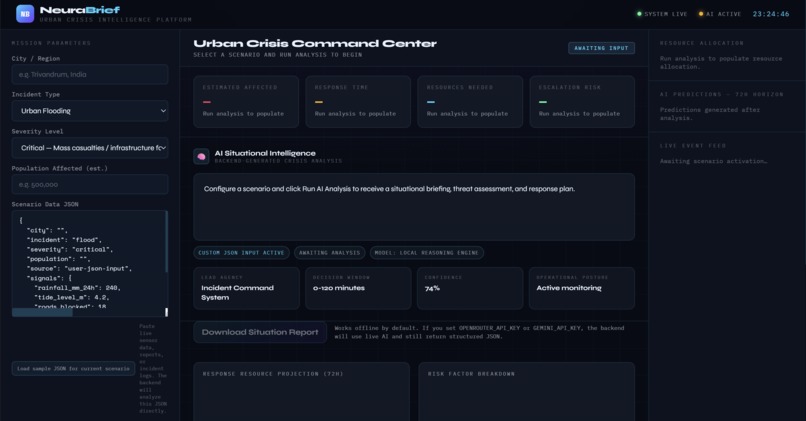
Task: Click the Awaiting Analysis chip
Action: pyautogui.click(x=329, y=253)
